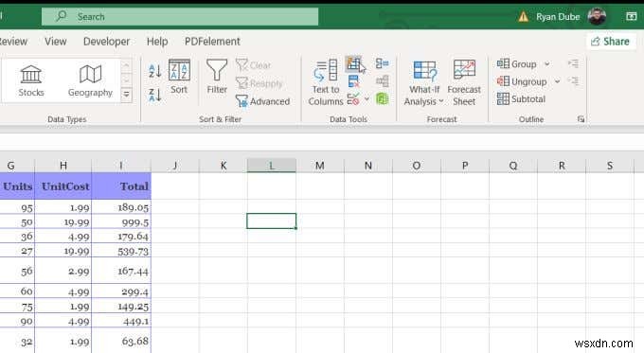Select cell with total 999.5

coord(121,222)
